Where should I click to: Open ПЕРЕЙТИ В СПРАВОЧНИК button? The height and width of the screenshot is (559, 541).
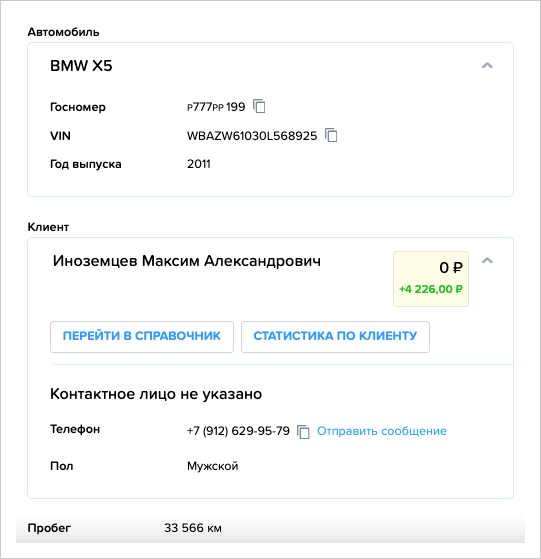(142, 337)
